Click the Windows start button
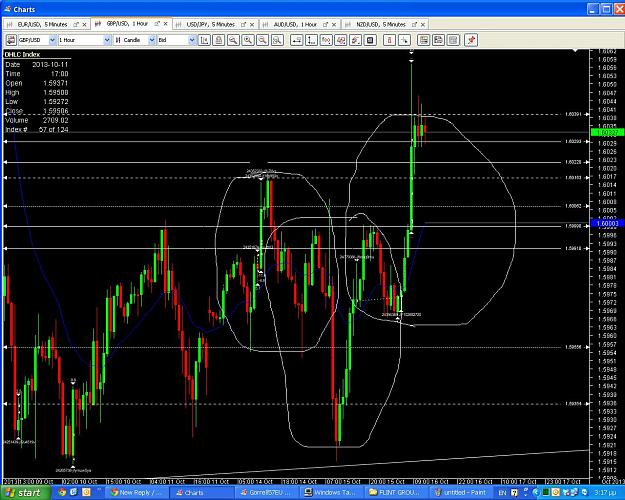625x500 pixels. [25, 492]
